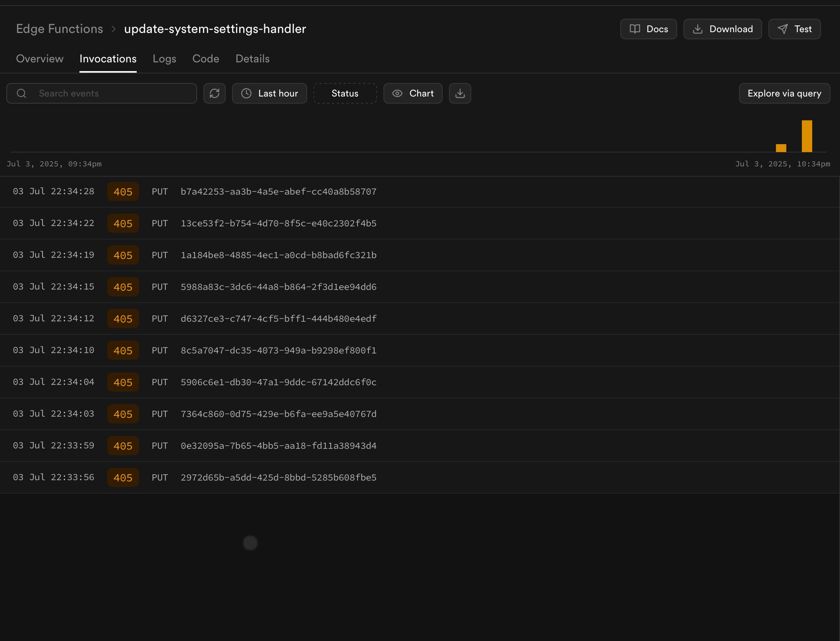Open Docs via the book icon
Viewport: 840px width, 641px height.
pos(635,29)
